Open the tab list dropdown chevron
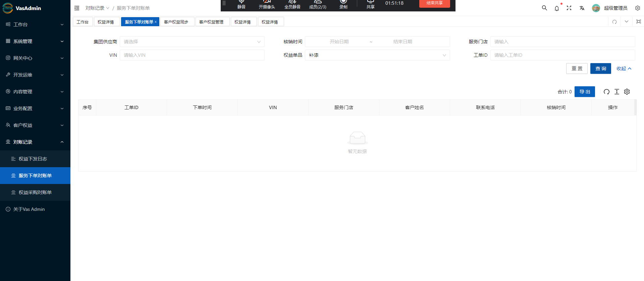Viewport: 644px width, 281px height. (x=627, y=22)
